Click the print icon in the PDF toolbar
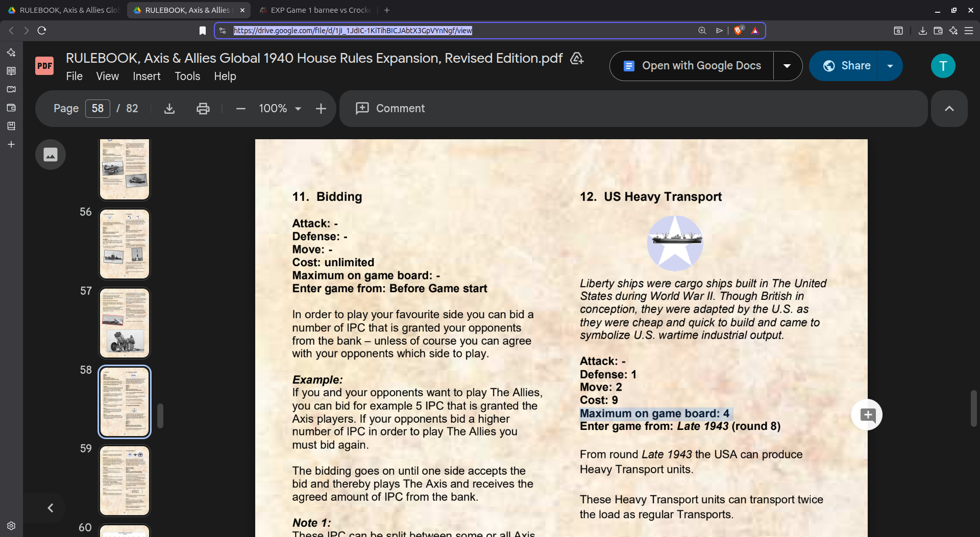The height and width of the screenshot is (537, 980). [203, 108]
